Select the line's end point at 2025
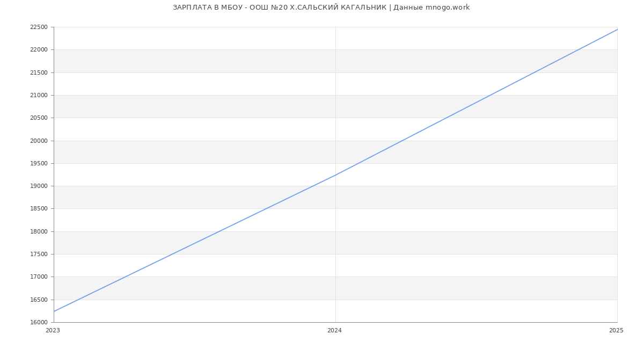This screenshot has height=349, width=644. (x=617, y=30)
